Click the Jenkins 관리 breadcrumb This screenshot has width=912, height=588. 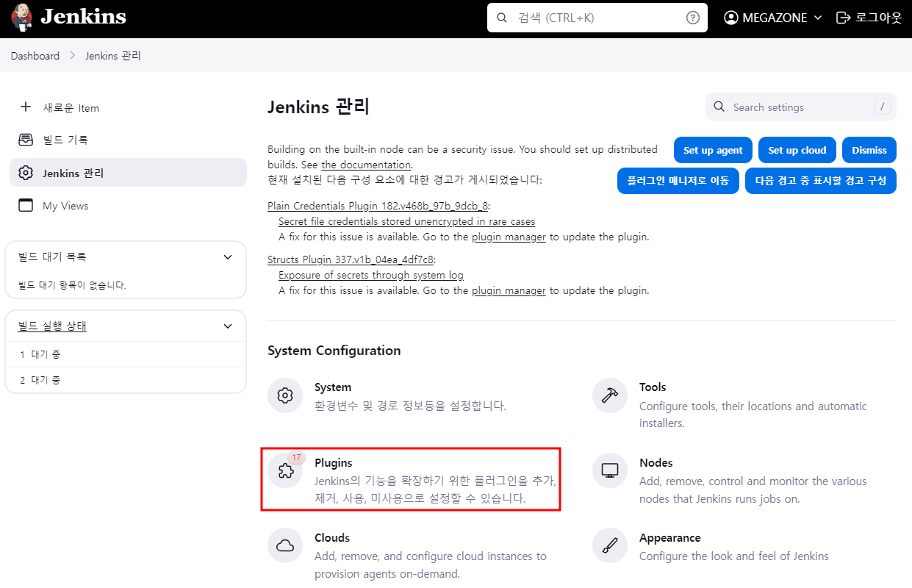tap(113, 56)
